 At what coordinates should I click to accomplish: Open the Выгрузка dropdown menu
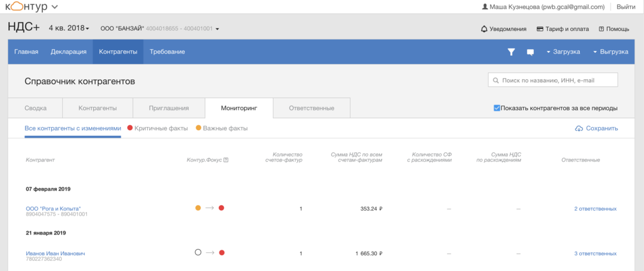[610, 52]
